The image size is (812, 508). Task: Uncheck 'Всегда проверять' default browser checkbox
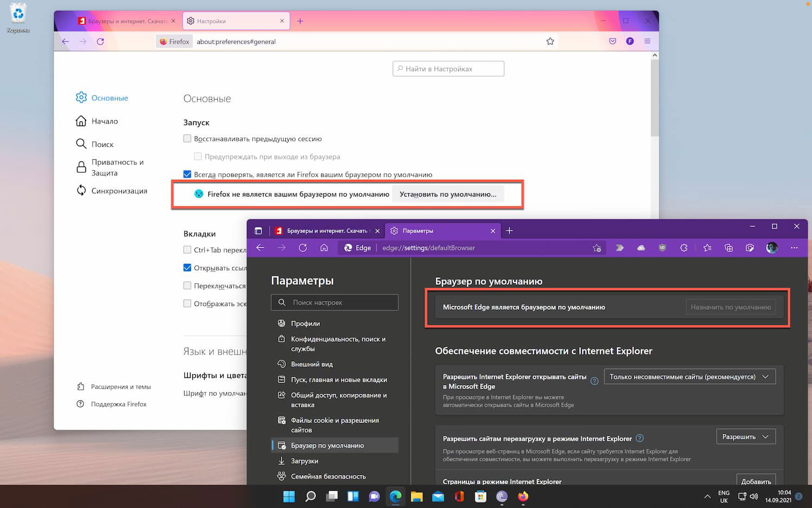point(187,174)
